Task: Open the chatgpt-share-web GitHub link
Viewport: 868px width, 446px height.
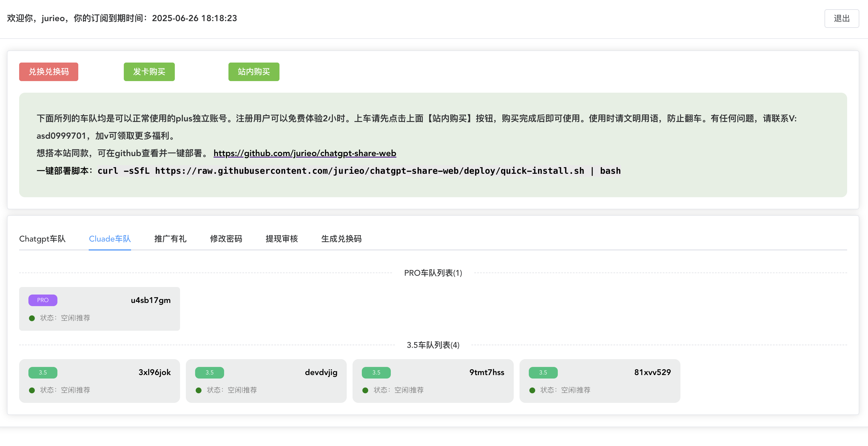Action: coord(305,153)
